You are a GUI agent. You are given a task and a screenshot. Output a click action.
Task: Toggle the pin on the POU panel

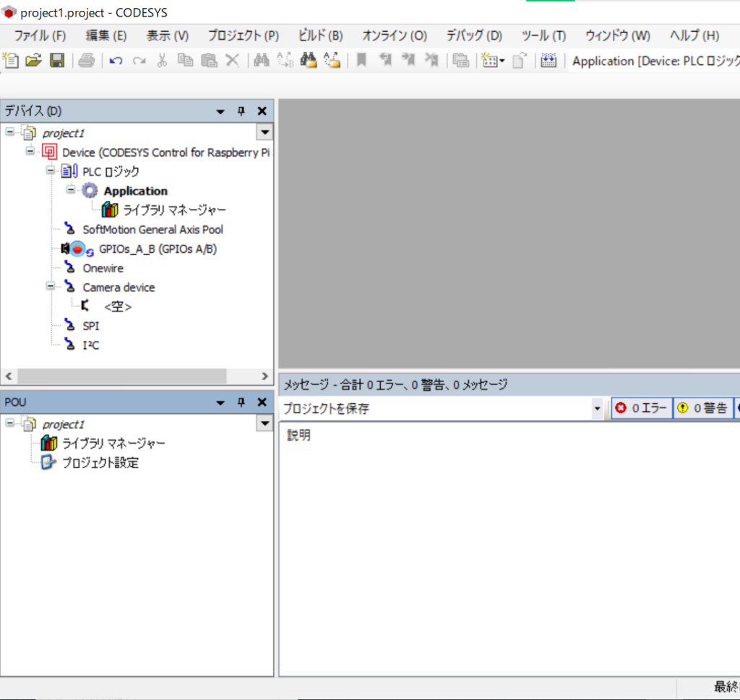click(x=241, y=402)
